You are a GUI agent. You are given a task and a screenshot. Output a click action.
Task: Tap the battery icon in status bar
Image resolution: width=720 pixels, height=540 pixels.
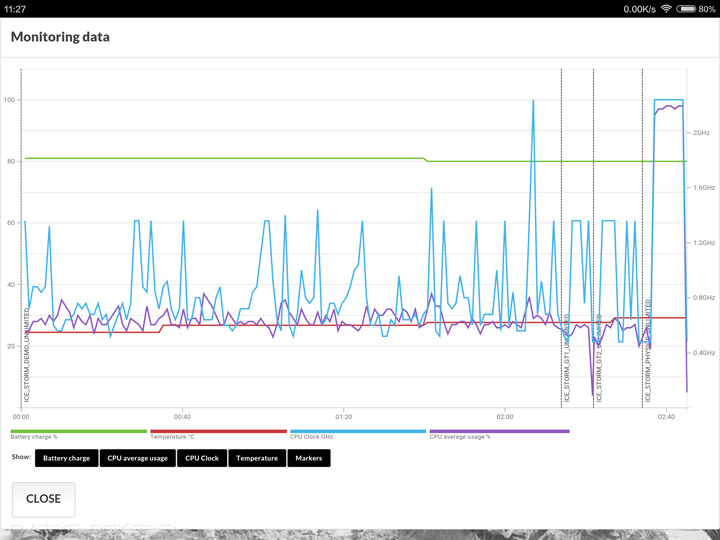(686, 9)
